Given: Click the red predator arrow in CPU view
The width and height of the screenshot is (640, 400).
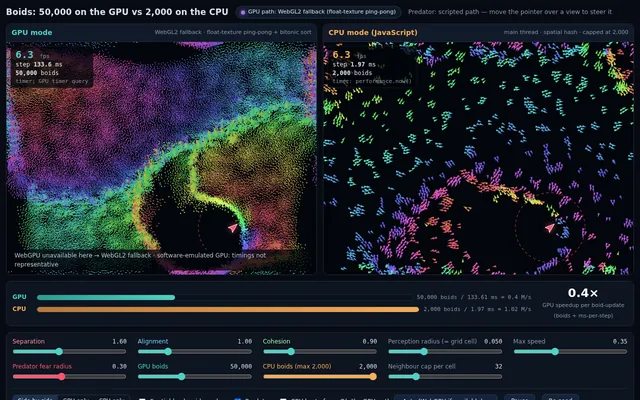Looking at the screenshot, I should [x=550, y=228].
